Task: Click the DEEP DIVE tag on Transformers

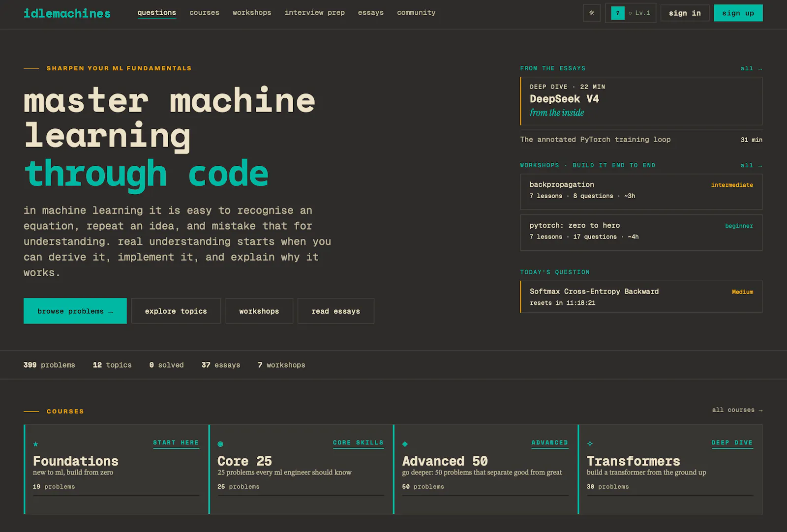Action: [x=732, y=443]
